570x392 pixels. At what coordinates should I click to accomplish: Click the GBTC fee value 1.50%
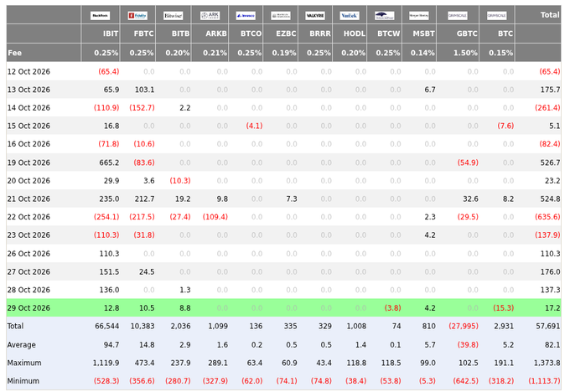[x=465, y=53]
